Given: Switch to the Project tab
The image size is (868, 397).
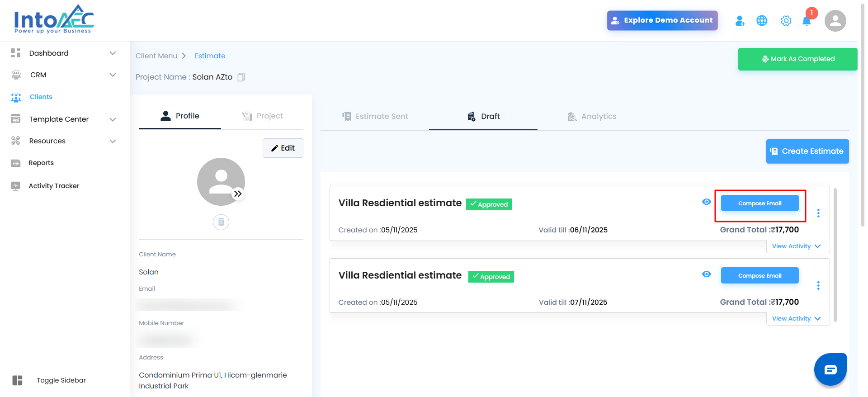Looking at the screenshot, I should click(262, 116).
